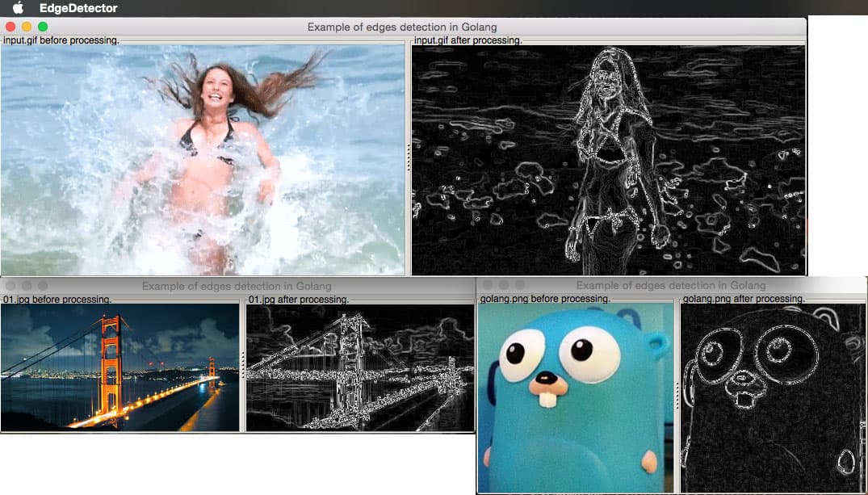Focus the golang.png window via title bar
This screenshot has width=868, height=495.
[x=670, y=285]
